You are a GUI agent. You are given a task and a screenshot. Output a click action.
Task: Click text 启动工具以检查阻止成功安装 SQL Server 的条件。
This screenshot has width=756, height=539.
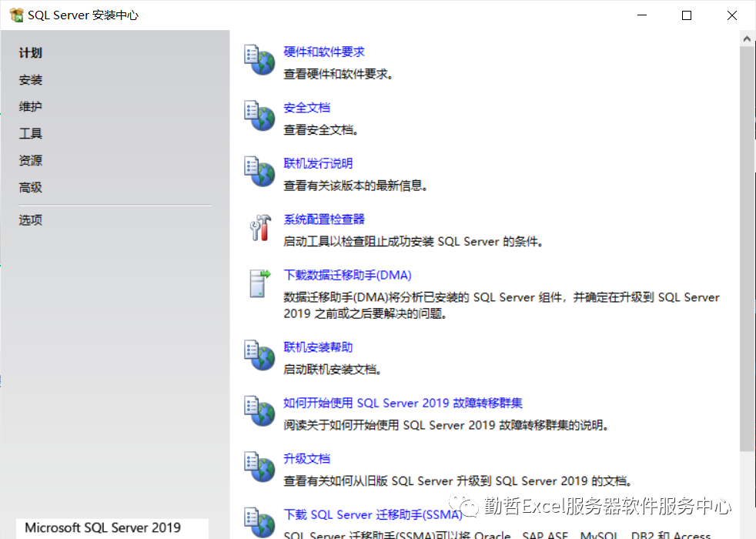coord(413,242)
